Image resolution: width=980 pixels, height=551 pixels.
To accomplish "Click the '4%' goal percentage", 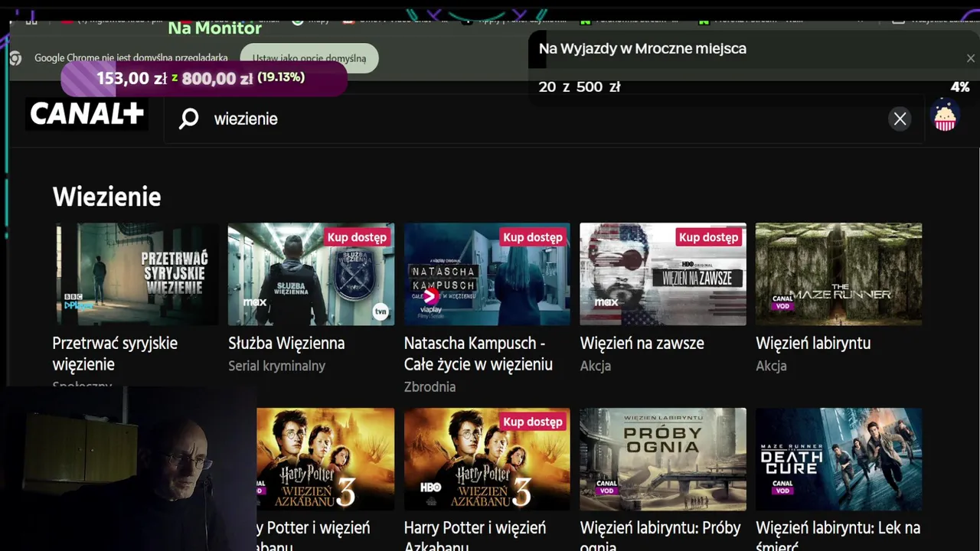I will (959, 87).
